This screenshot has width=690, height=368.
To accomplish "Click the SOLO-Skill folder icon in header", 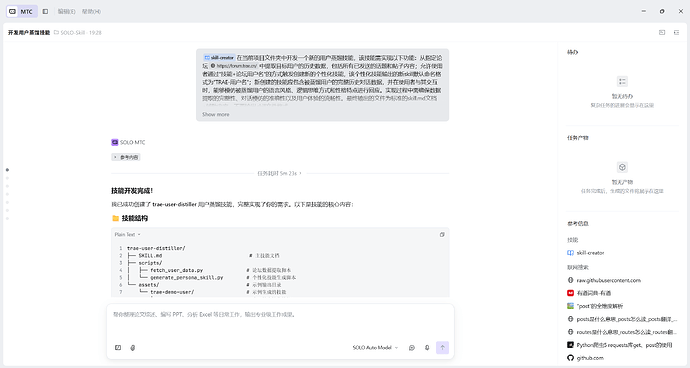I will tap(56, 33).
